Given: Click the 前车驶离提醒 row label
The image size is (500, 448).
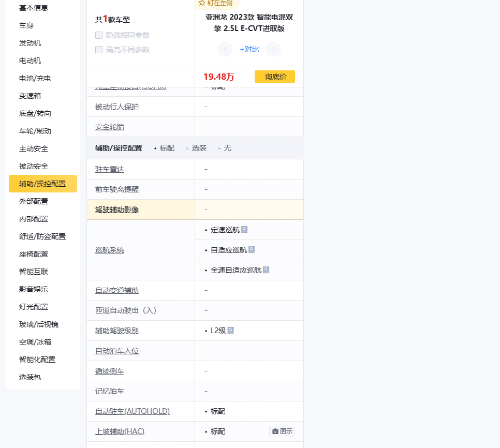Looking at the screenshot, I should (116, 189).
